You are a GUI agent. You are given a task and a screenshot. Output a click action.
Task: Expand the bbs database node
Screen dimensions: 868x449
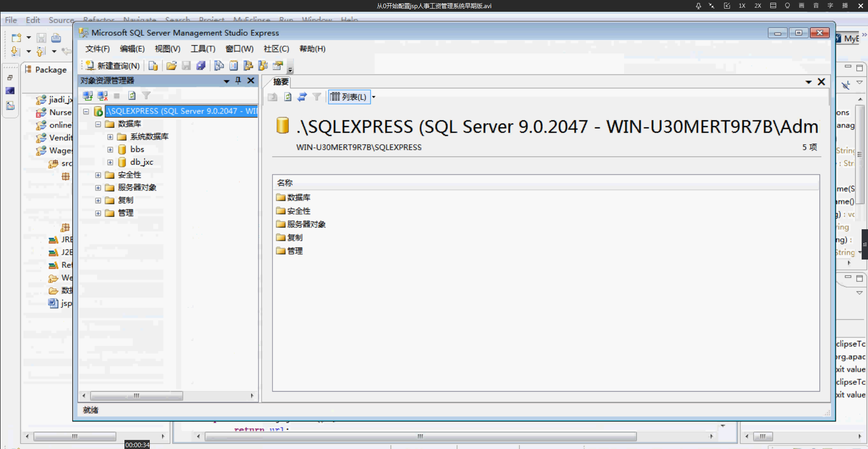click(x=110, y=149)
